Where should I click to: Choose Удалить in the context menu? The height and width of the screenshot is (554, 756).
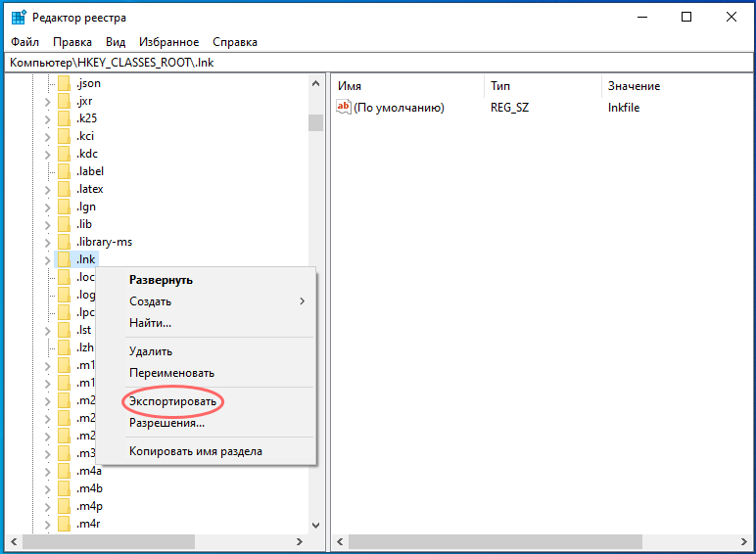point(208,351)
